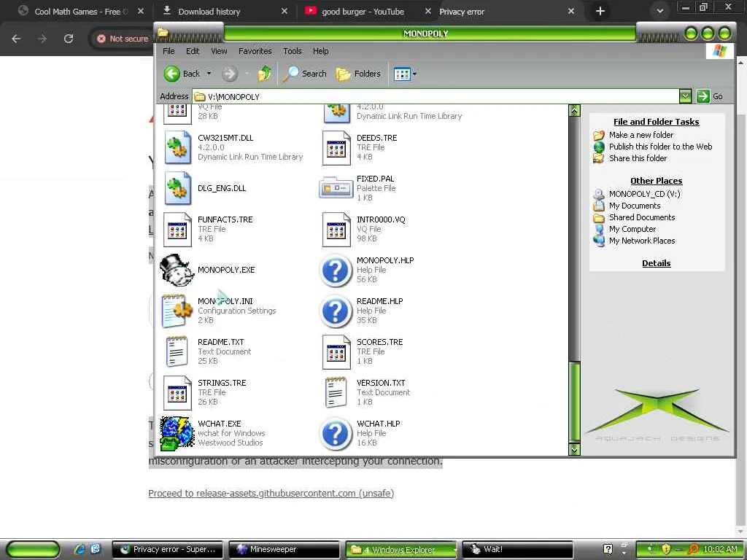Screen dimensions: 747x560
Task: Select the CW3215MT.DLL file icon
Action: click(177, 147)
